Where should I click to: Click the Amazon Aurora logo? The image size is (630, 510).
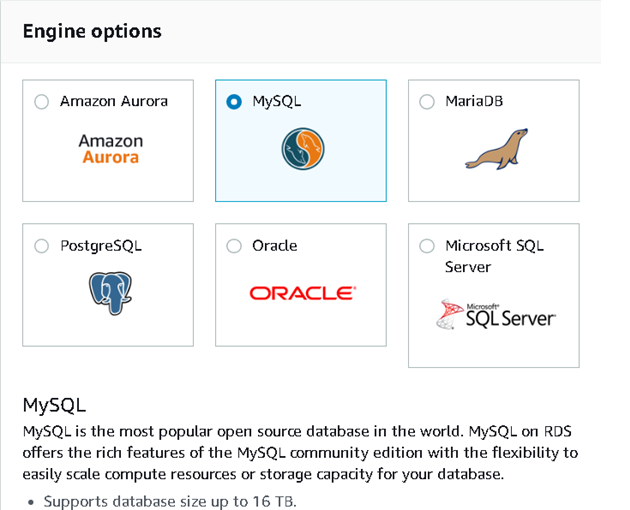110,149
